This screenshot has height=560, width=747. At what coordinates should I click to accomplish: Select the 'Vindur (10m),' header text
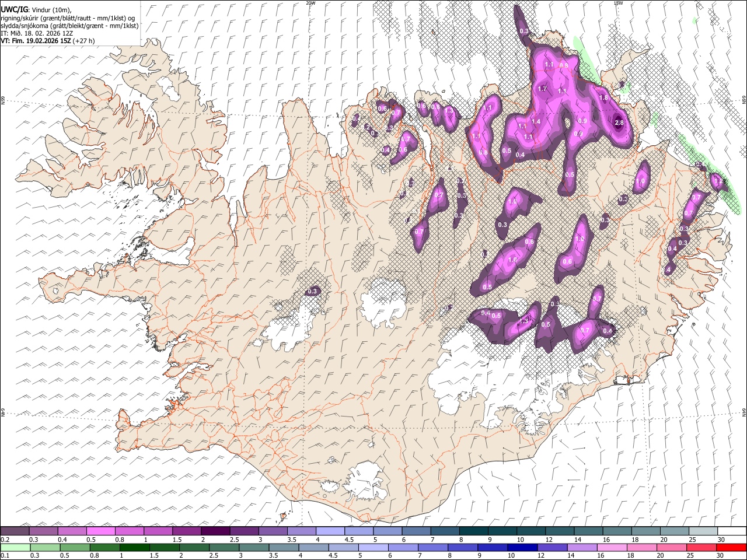pos(50,9)
